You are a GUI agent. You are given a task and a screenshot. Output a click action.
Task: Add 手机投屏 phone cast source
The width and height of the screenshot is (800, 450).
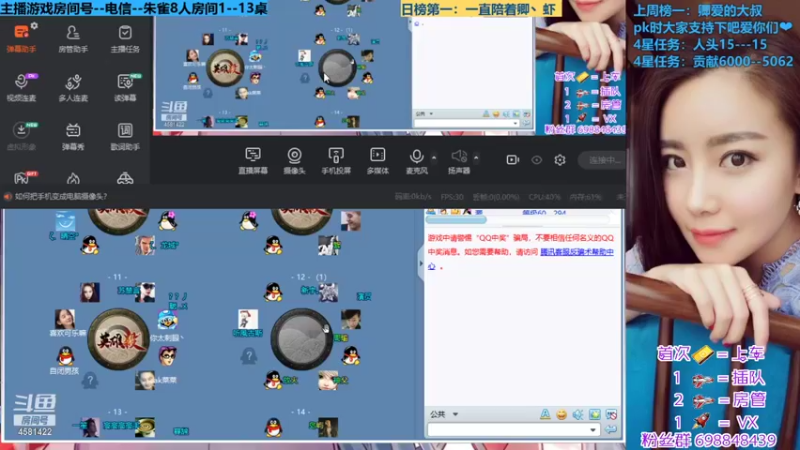336,160
